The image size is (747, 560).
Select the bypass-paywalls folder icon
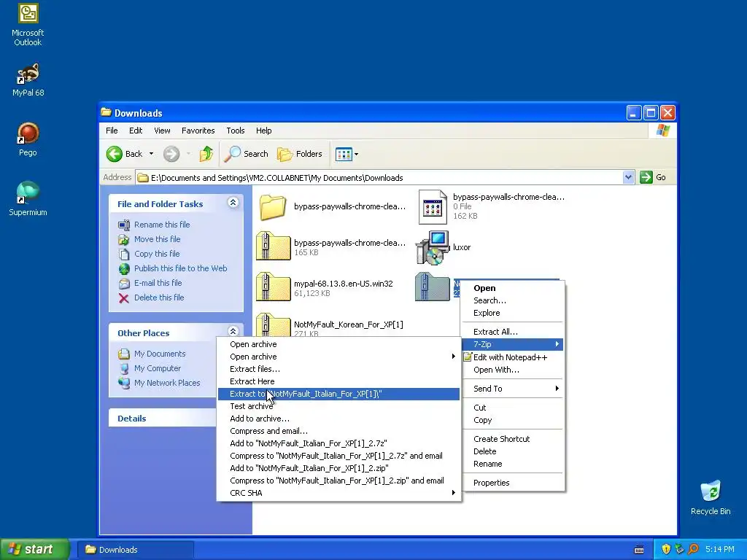pyautogui.click(x=273, y=206)
